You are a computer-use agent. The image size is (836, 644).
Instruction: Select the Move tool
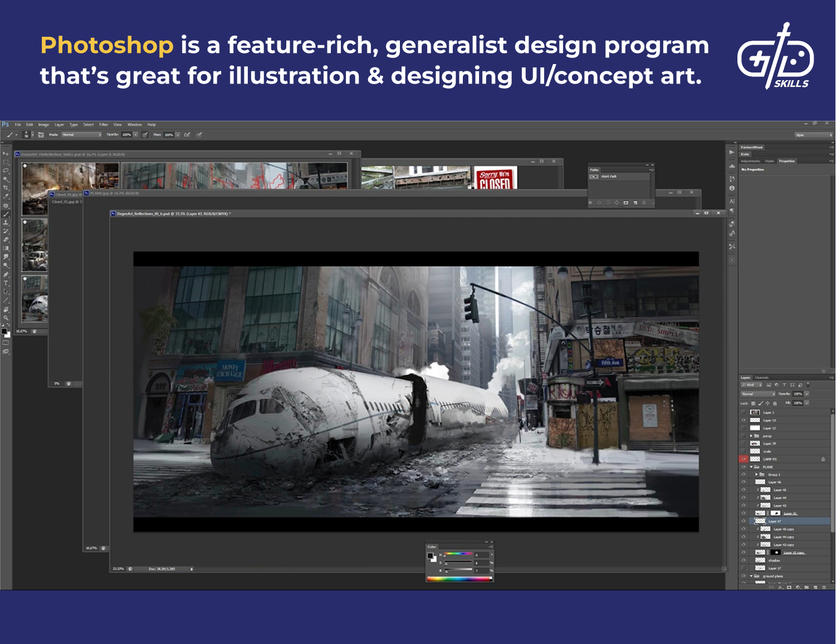[x=6, y=153]
